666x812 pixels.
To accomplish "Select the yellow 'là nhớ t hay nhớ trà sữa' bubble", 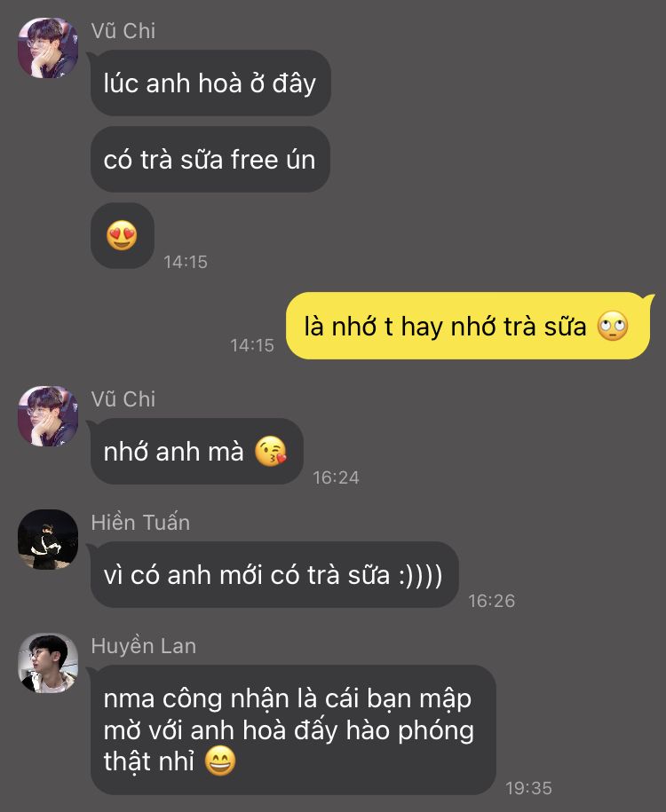I will [468, 326].
